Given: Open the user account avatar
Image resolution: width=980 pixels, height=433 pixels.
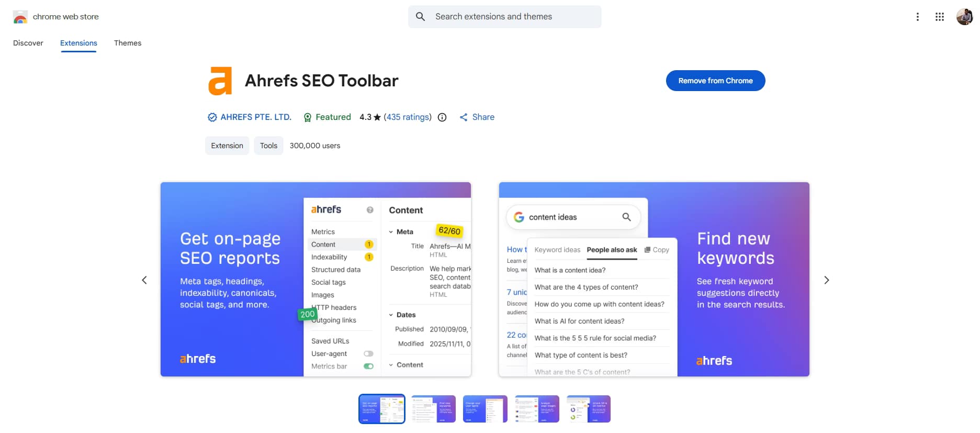Looking at the screenshot, I should [x=964, y=17].
